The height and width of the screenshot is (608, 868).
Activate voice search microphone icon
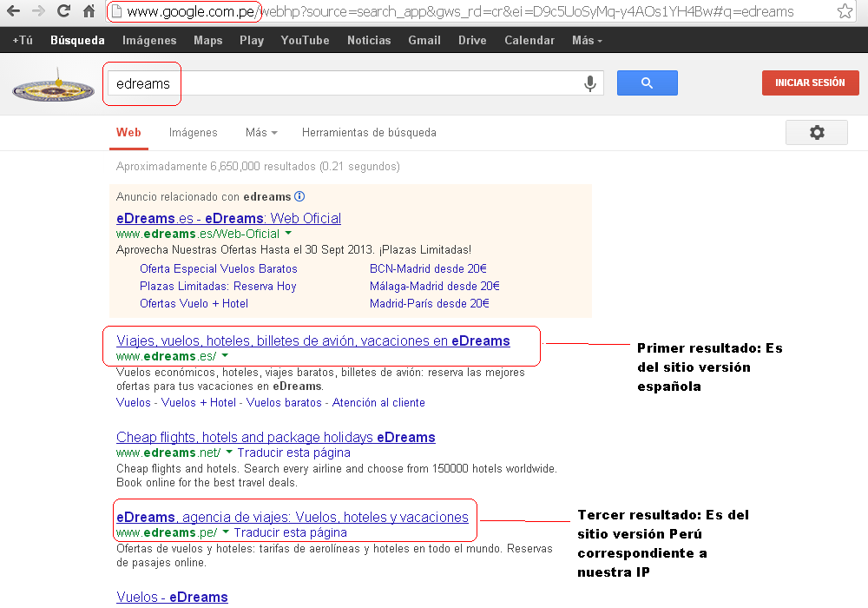(x=590, y=83)
